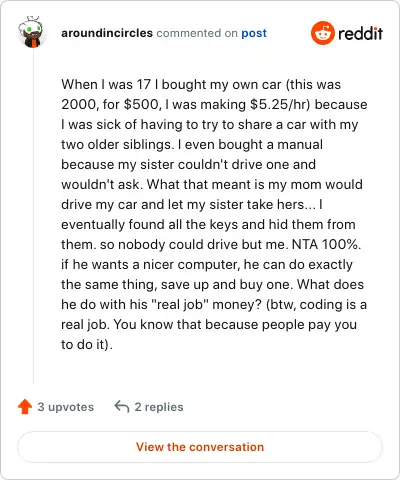Click the orange upvote arrow

pyautogui.click(x=25, y=407)
